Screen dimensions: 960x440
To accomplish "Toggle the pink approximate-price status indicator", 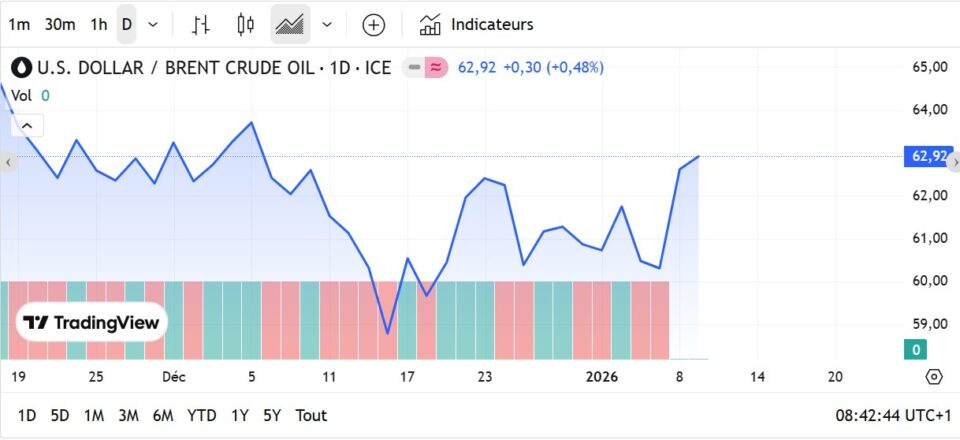I will click(436, 68).
